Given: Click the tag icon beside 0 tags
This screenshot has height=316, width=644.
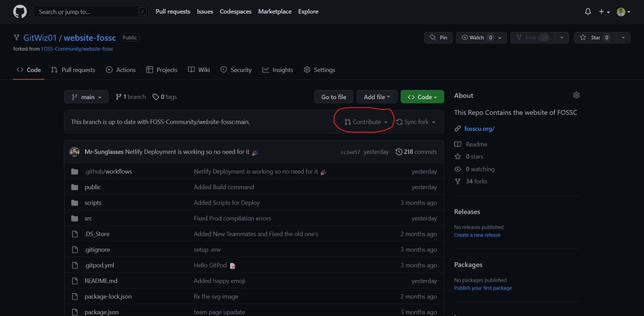Looking at the screenshot, I should point(156,97).
